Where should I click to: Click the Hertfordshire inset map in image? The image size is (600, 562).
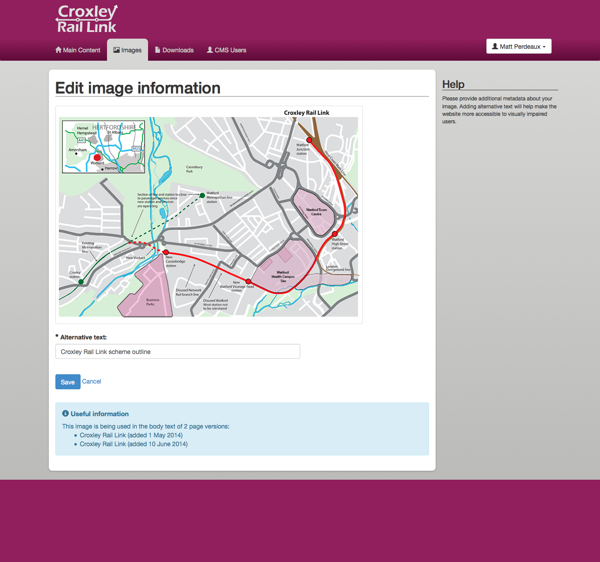point(102,147)
